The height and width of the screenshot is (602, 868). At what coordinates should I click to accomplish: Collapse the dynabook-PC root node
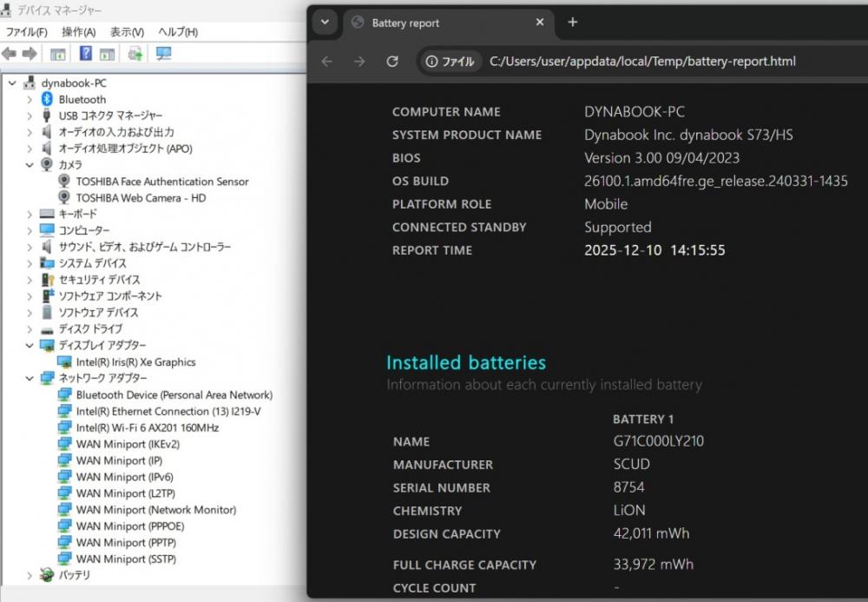click(12, 83)
